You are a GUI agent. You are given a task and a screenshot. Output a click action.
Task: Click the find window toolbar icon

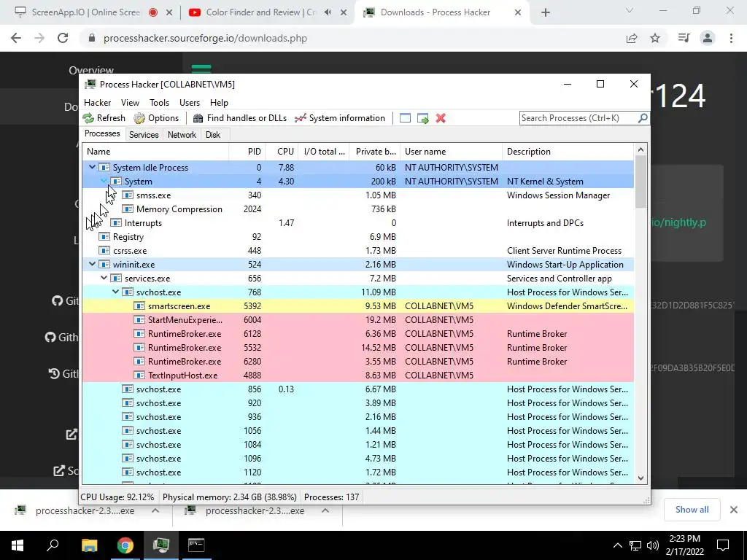pyautogui.click(x=405, y=118)
